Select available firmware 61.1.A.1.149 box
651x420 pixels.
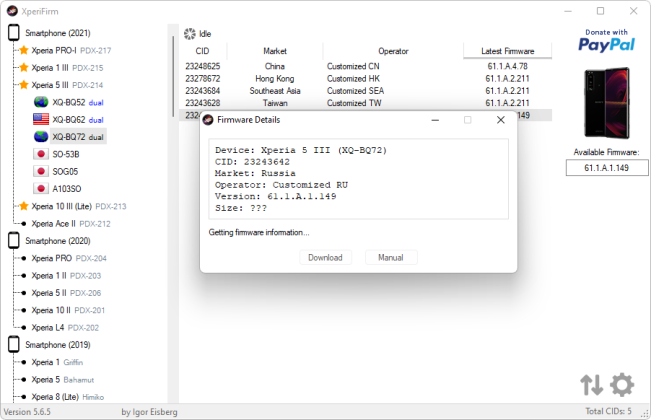tap(607, 168)
